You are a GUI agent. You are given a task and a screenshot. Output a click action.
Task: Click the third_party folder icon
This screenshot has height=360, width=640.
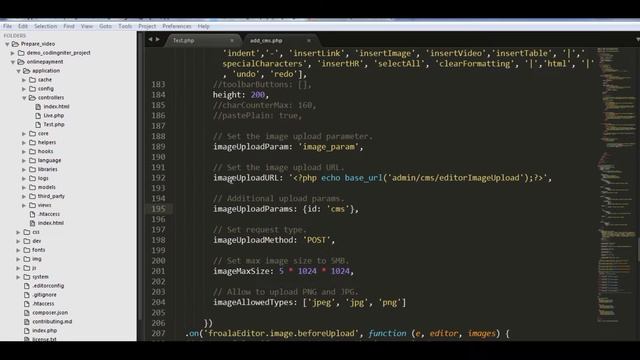[33, 196]
